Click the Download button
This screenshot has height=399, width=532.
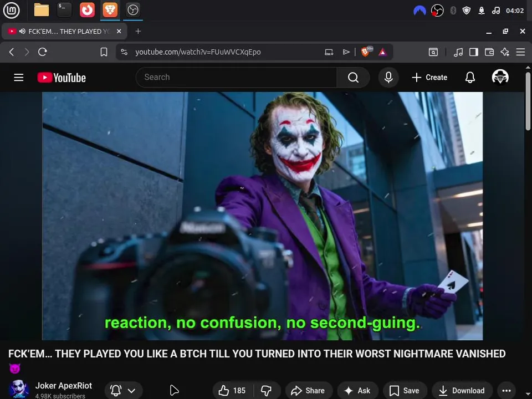coord(462,391)
